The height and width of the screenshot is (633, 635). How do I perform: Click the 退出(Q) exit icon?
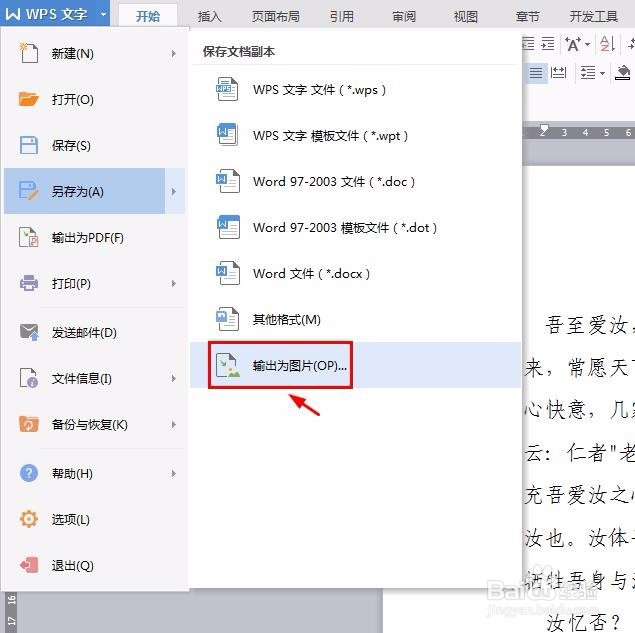[28, 565]
